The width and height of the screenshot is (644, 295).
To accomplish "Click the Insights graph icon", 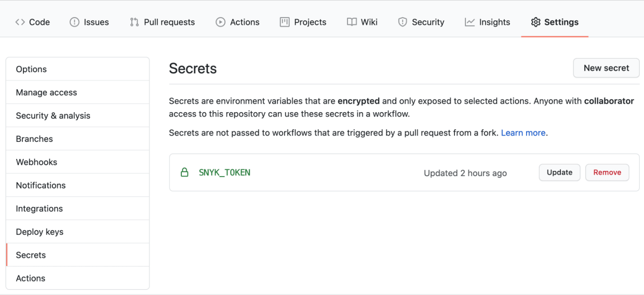I will coord(469,22).
